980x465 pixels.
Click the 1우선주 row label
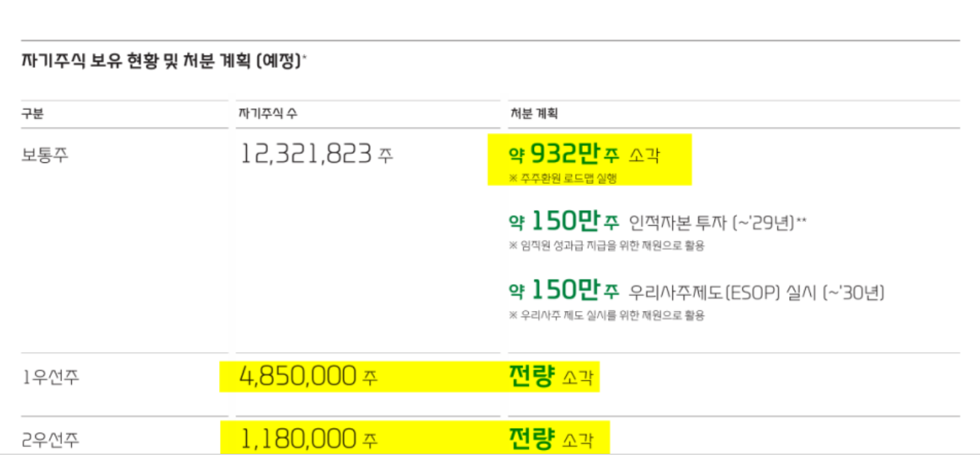pos(49,378)
